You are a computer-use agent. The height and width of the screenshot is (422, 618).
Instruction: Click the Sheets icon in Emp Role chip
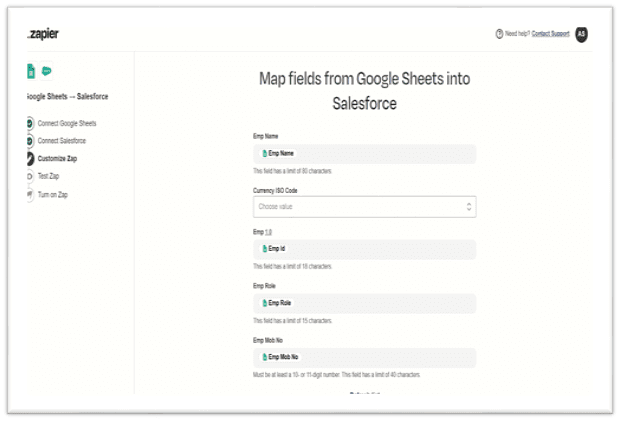point(264,302)
